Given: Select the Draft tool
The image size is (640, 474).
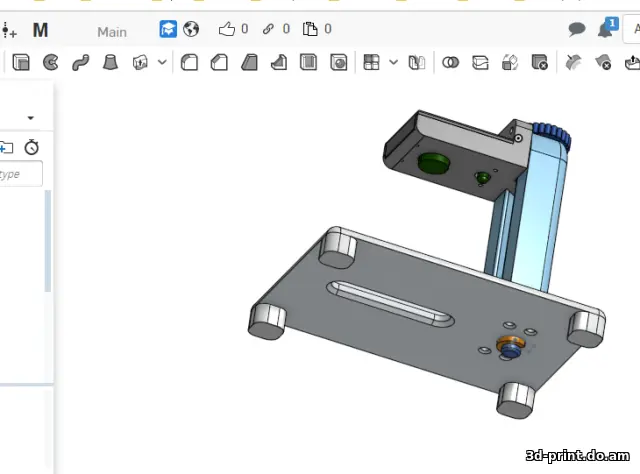Looking at the screenshot, I should coord(249,62).
